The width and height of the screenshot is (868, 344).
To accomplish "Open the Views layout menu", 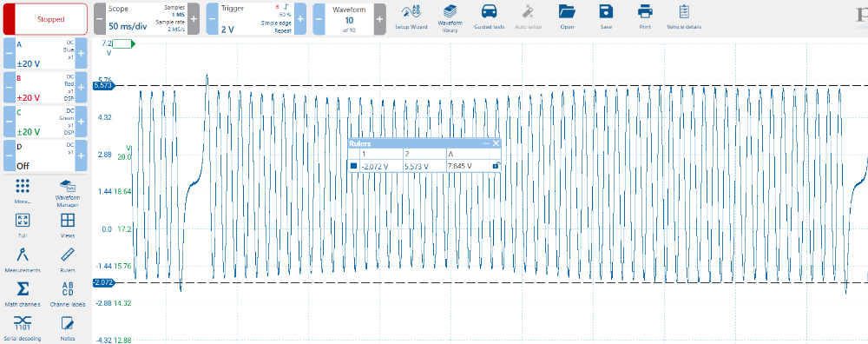I will click(68, 225).
